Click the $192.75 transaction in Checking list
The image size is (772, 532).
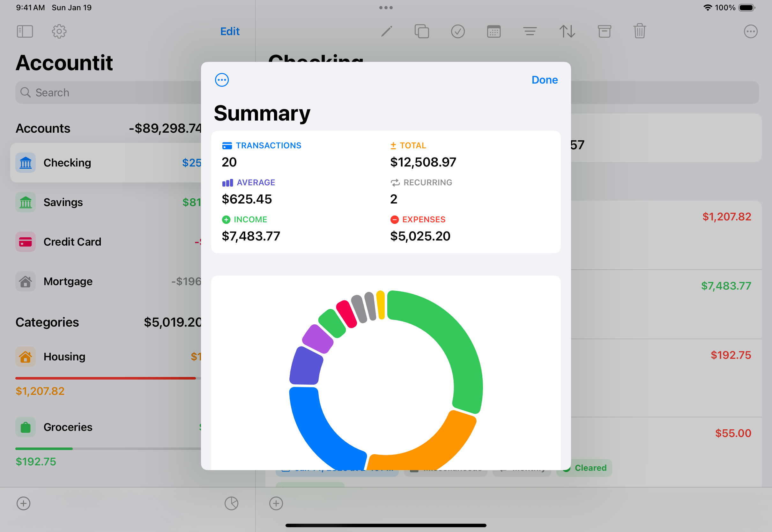[730, 355]
